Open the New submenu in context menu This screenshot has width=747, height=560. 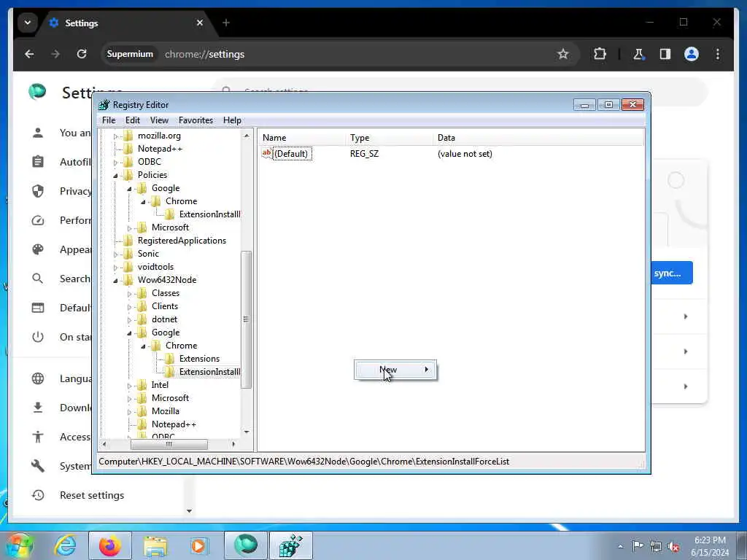tap(395, 370)
